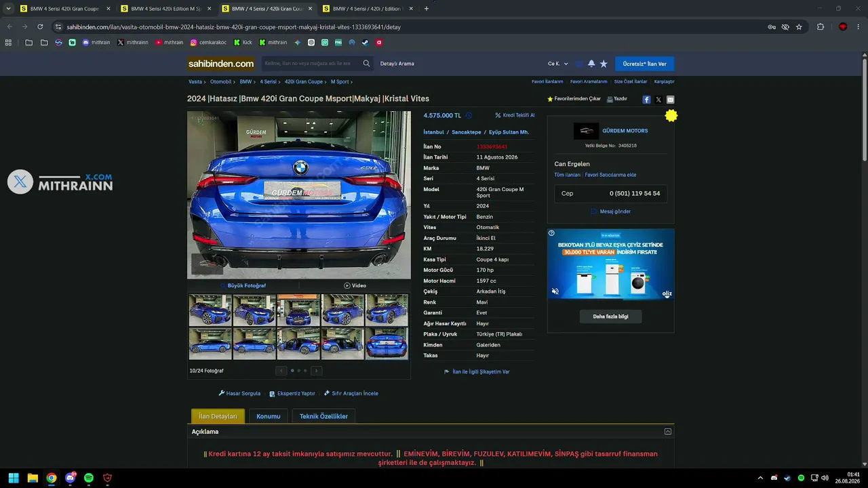The height and width of the screenshot is (488, 868).
Task: Click Favori Satıcılarıma ekle link
Action: [610, 175]
